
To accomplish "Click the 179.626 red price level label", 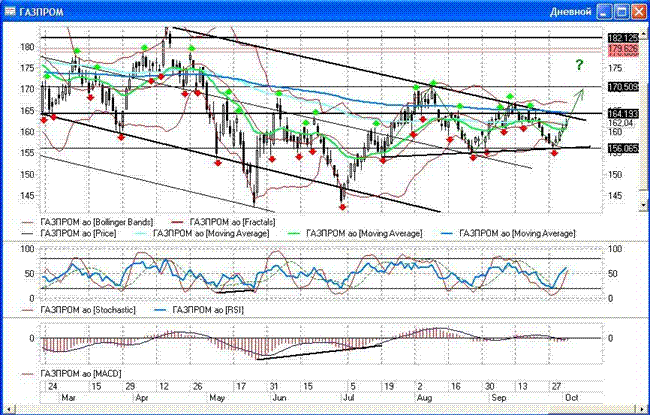I will pos(623,49).
